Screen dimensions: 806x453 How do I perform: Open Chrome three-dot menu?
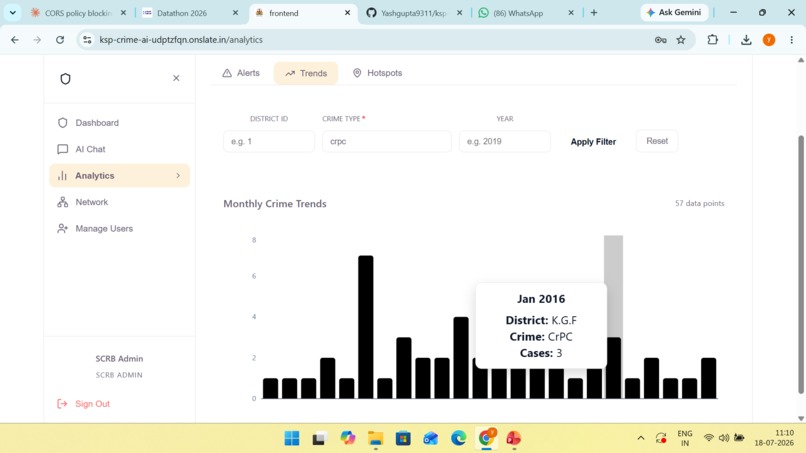(792, 40)
